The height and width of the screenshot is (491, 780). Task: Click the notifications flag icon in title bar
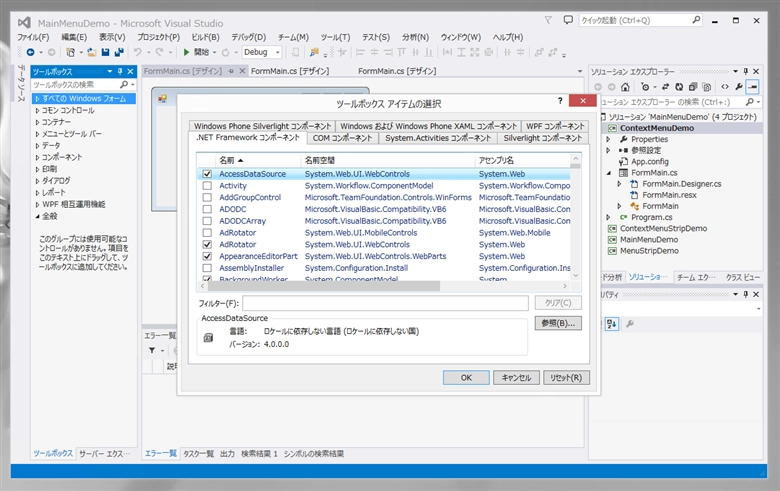click(548, 20)
